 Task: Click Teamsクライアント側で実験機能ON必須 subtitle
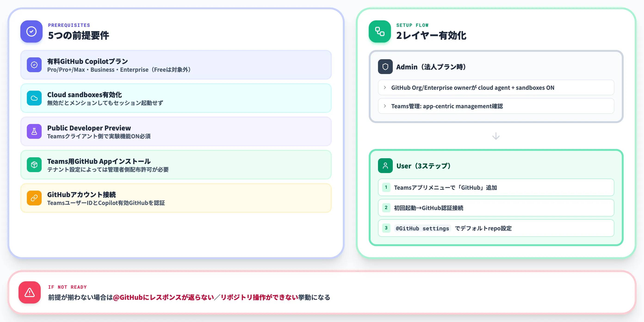99,136
